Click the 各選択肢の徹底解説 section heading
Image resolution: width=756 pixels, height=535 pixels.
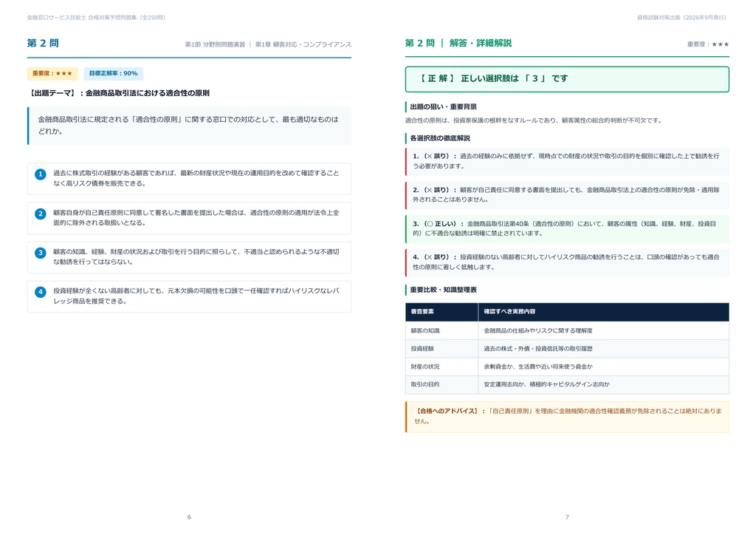tap(440, 138)
